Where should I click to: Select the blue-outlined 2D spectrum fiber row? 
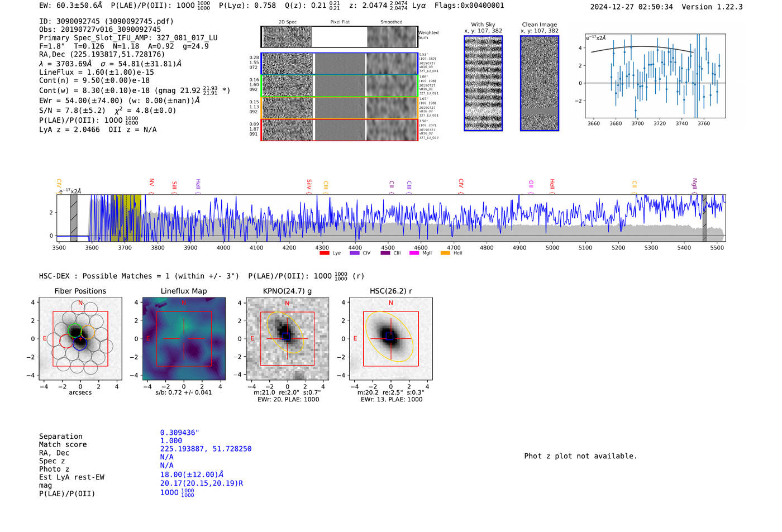339,64
